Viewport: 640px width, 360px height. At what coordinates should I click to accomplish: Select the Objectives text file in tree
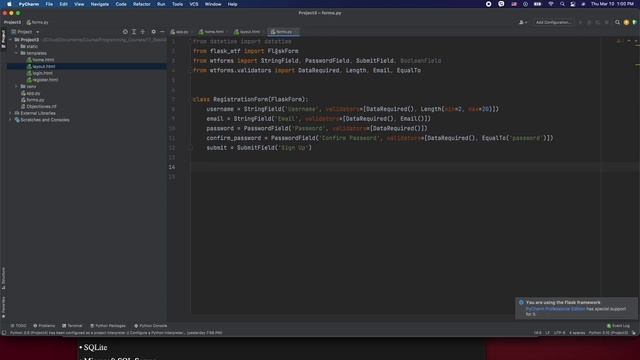(38, 107)
